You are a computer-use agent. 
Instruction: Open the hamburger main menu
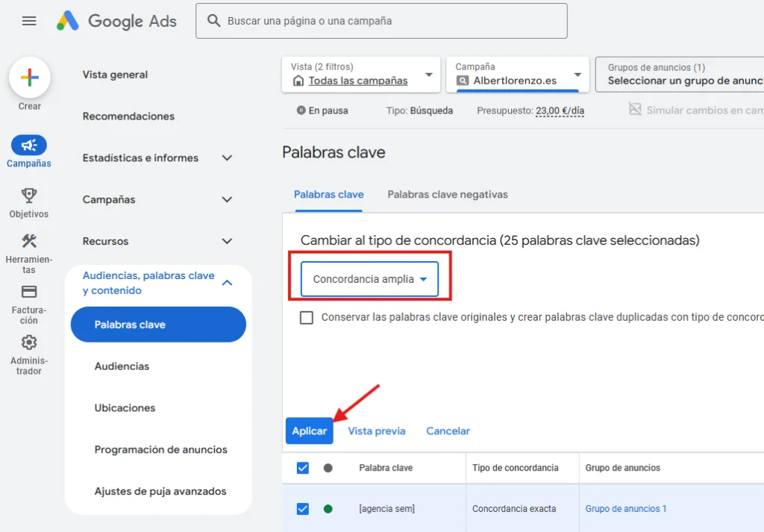[x=29, y=21]
